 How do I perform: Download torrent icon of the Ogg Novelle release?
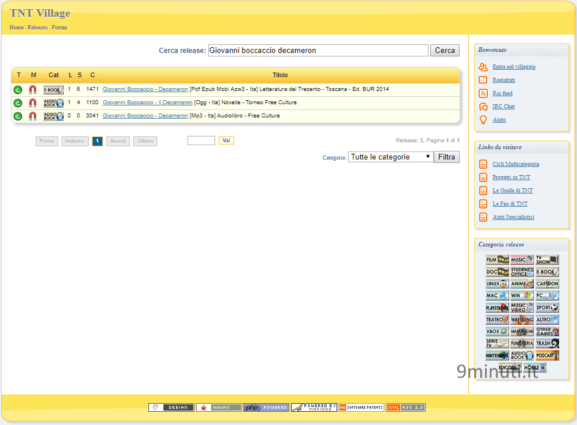tap(18, 103)
